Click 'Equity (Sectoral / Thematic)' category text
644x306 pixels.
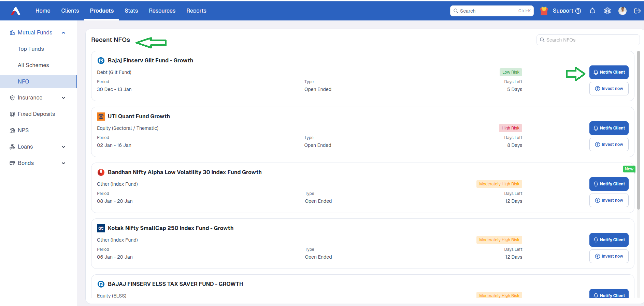[x=128, y=128]
